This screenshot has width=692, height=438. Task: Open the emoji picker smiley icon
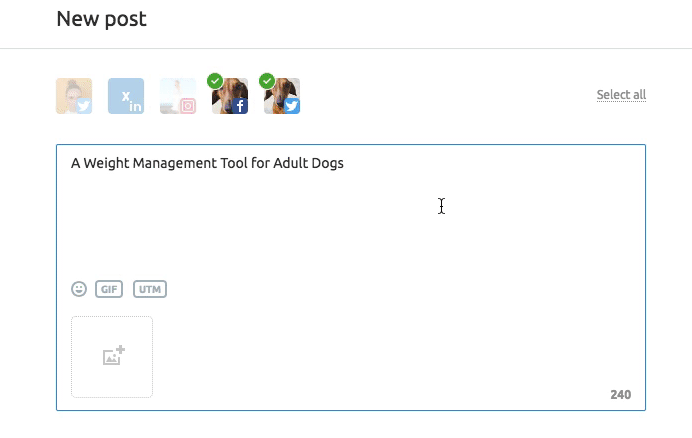click(79, 289)
